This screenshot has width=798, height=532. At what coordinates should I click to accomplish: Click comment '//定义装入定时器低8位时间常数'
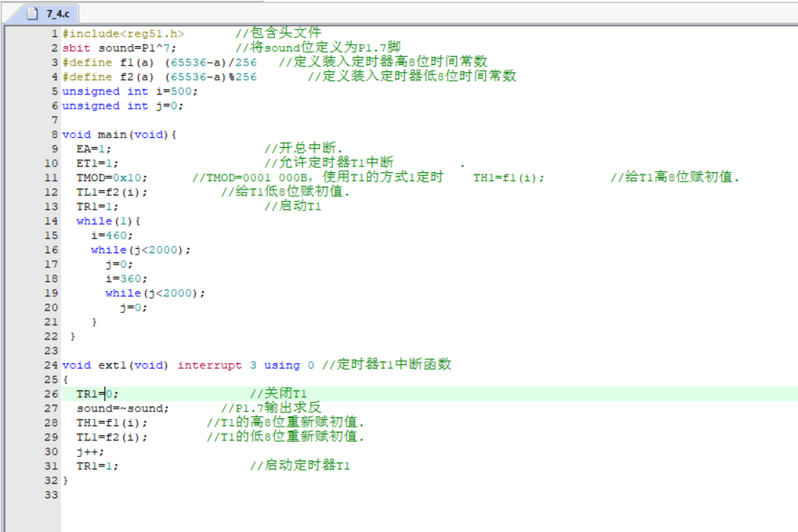pyautogui.click(x=412, y=76)
